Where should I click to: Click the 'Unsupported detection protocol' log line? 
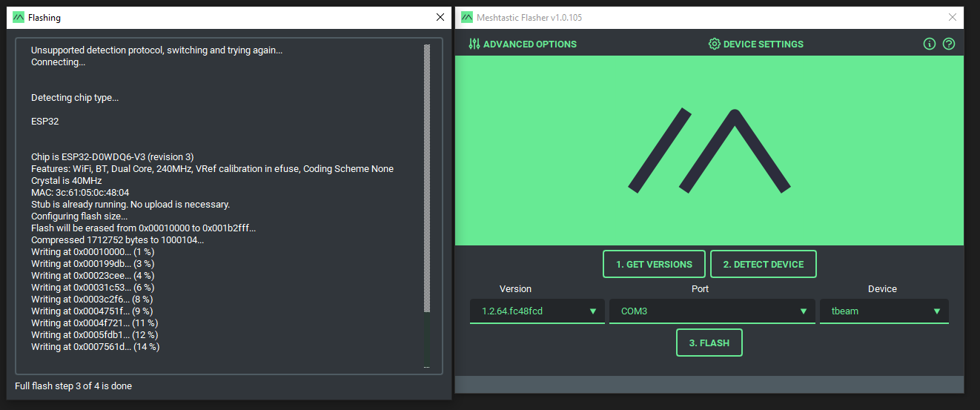(156, 50)
